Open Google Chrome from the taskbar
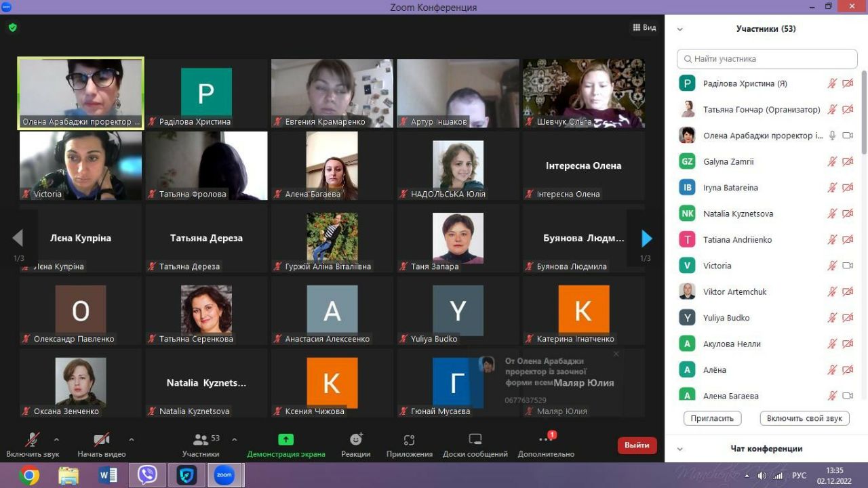This screenshot has height=488, width=868. (x=29, y=475)
